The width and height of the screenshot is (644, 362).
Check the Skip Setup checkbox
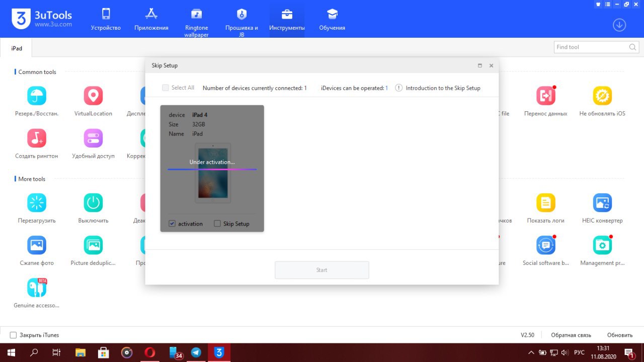coord(217,224)
